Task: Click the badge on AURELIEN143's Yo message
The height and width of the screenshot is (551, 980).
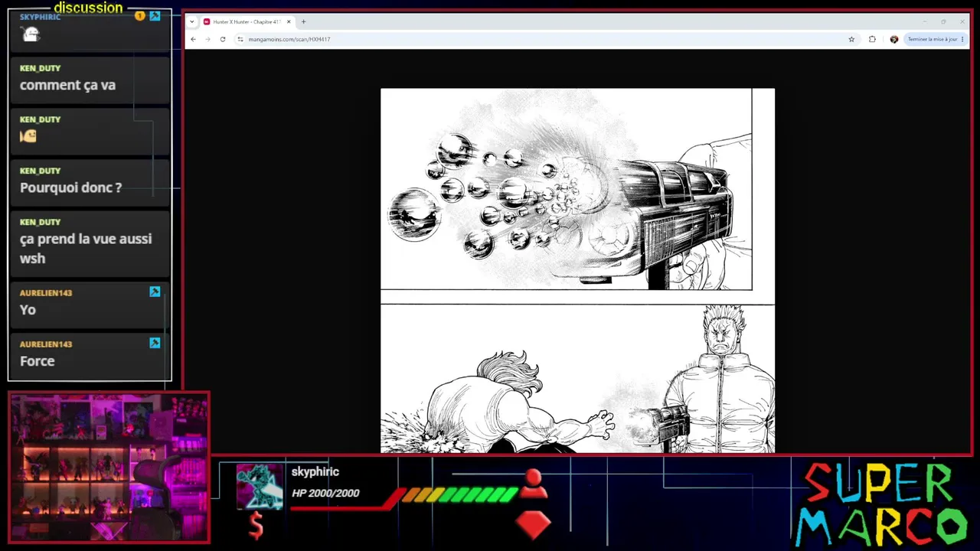Action: [x=155, y=292]
